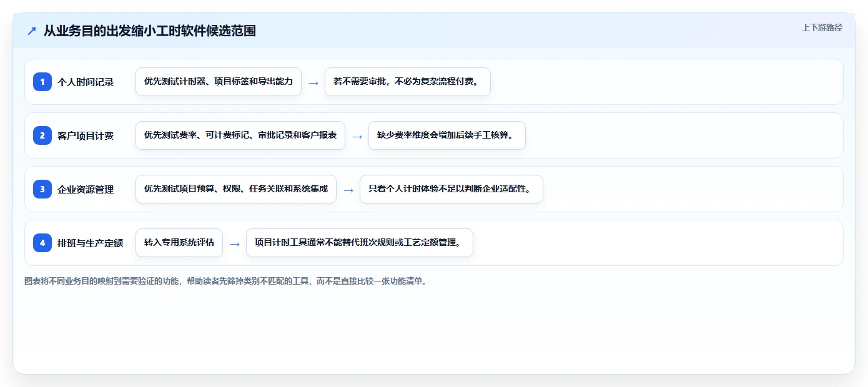
Task: Click the 若不需要审批，不必为复杂流程付费 box
Action: (408, 82)
